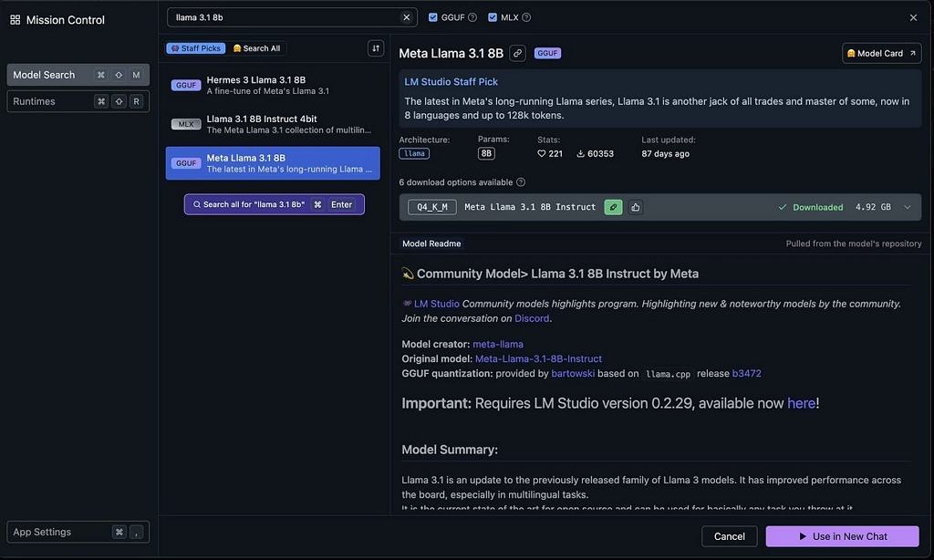
Task: Click Search all for "llama 3.1 8b" button
Action: coord(274,204)
